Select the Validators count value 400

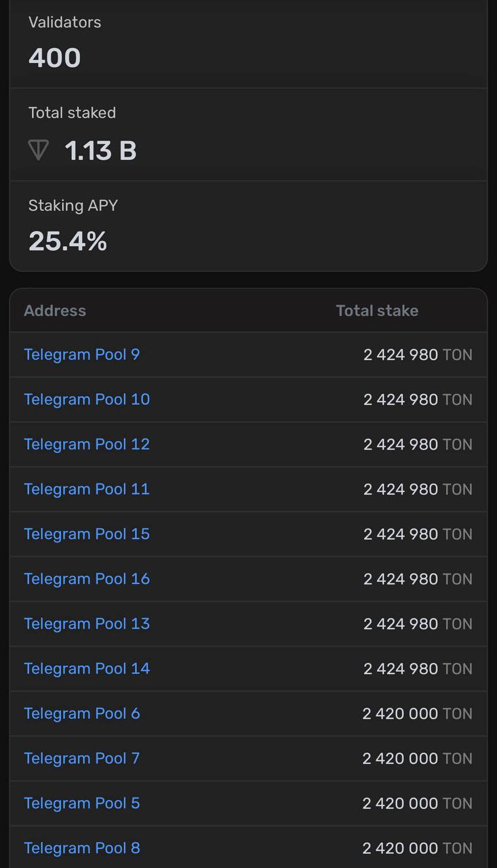55,58
